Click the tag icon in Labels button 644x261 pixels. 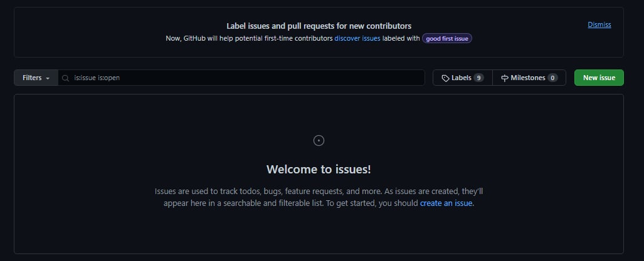(445, 78)
